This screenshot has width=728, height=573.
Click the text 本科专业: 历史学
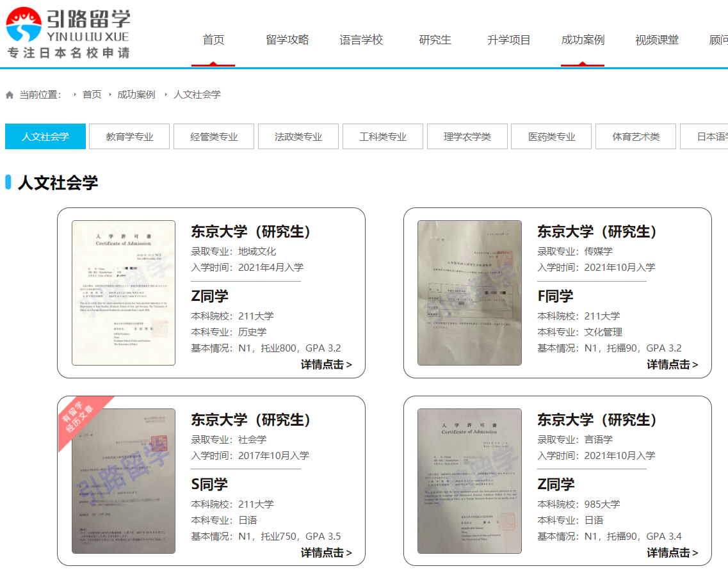(229, 332)
